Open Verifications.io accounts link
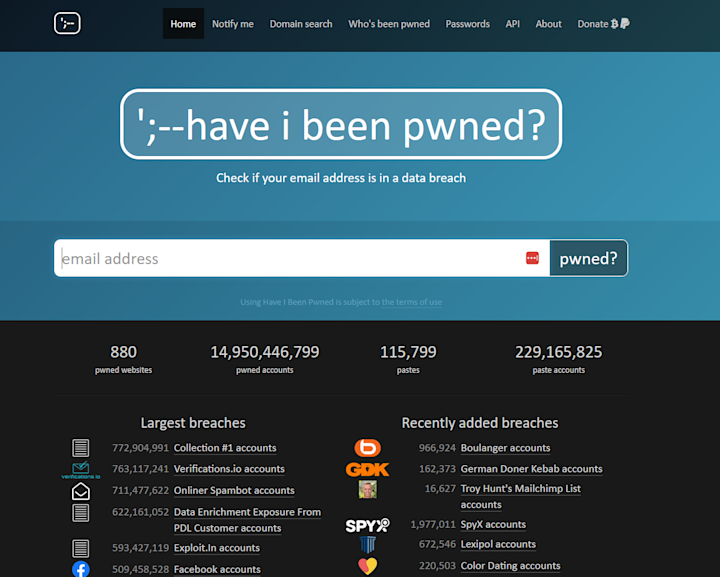720x577 pixels. tap(229, 469)
